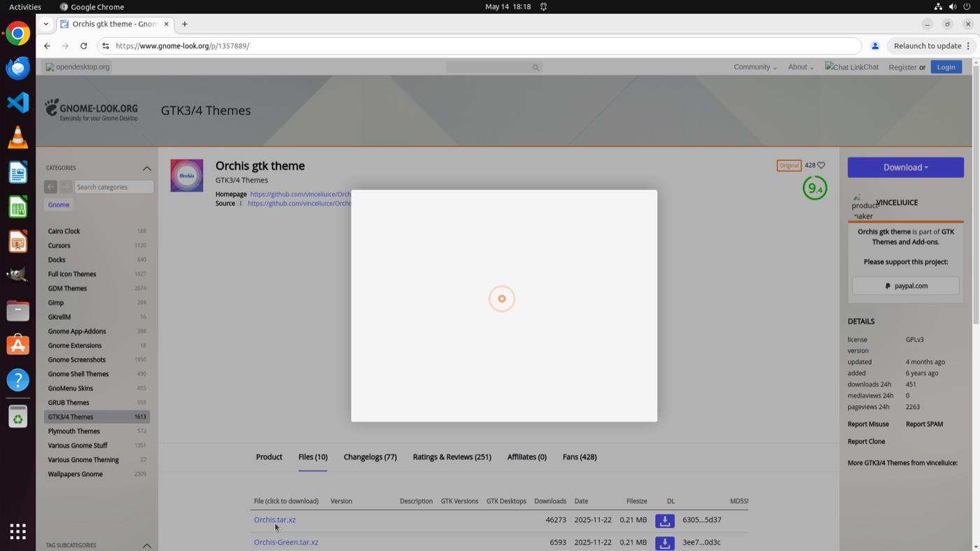980x551 pixels.
Task: Close the Orchis gtk theme tab
Action: click(x=167, y=24)
